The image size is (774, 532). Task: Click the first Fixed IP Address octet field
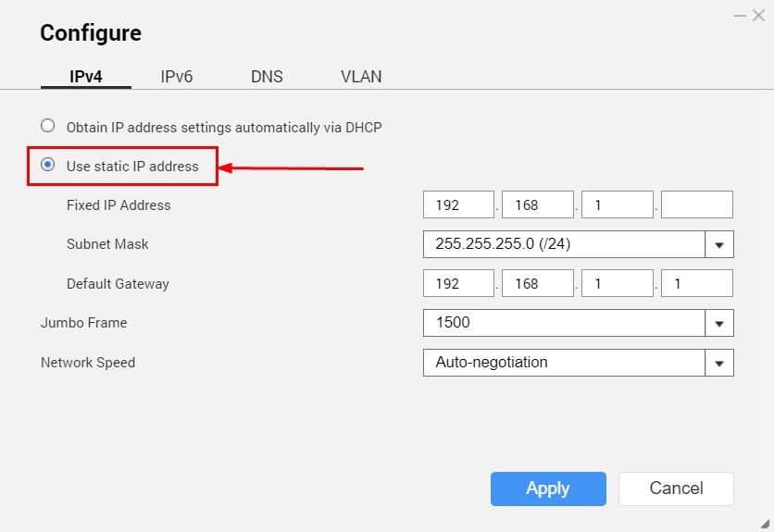coord(458,205)
